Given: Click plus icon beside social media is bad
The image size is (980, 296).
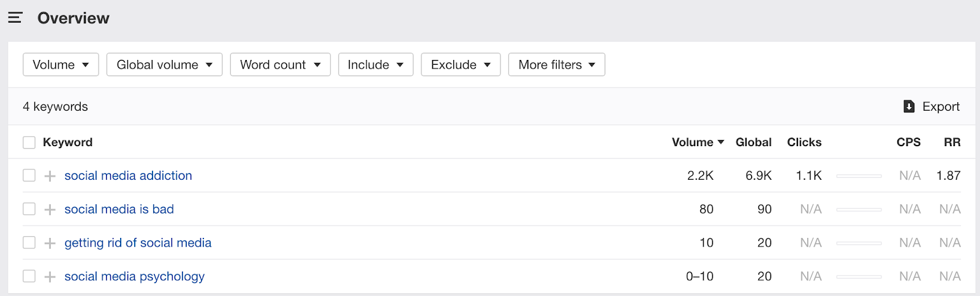Looking at the screenshot, I should [x=50, y=210].
